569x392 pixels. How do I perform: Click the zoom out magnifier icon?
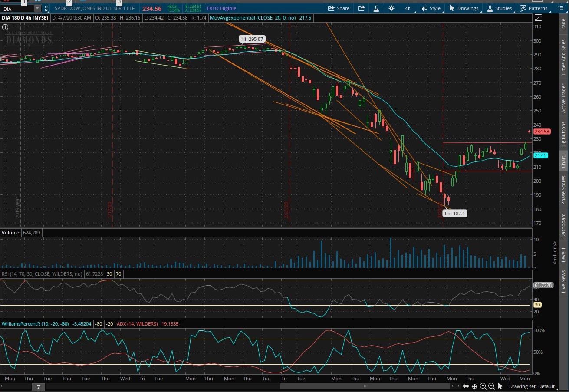pos(492,386)
